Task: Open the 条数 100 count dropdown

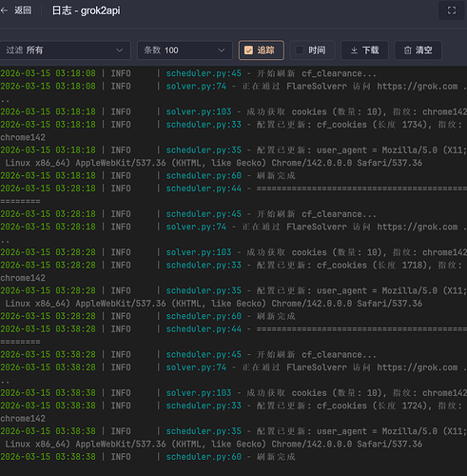Action: [x=185, y=50]
